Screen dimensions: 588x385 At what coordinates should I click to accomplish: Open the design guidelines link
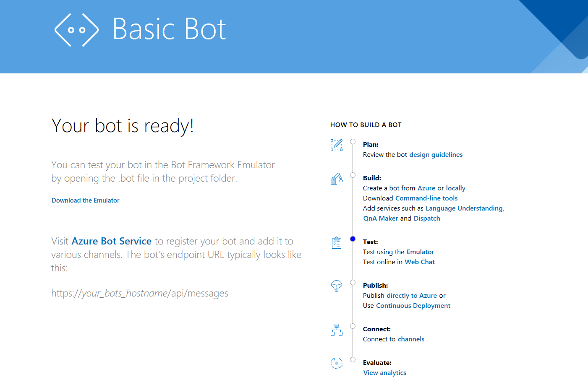click(436, 155)
